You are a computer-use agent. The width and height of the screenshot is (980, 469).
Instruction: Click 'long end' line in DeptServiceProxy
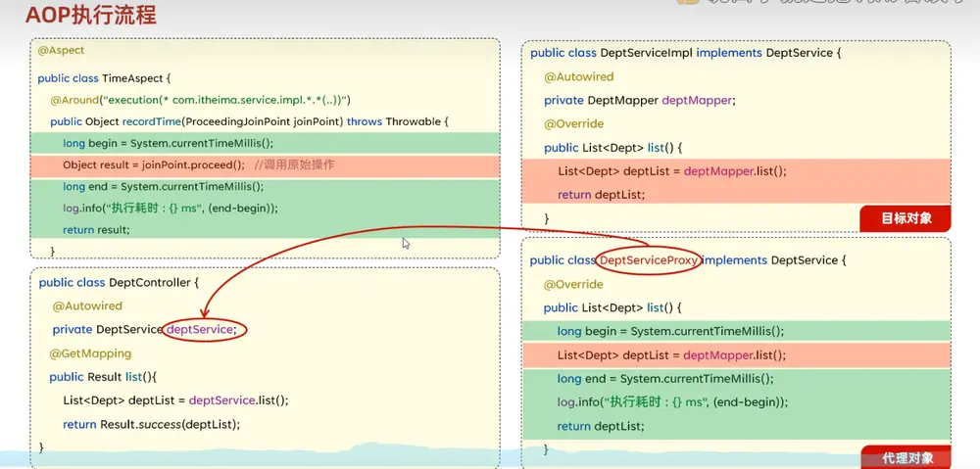(x=665, y=379)
